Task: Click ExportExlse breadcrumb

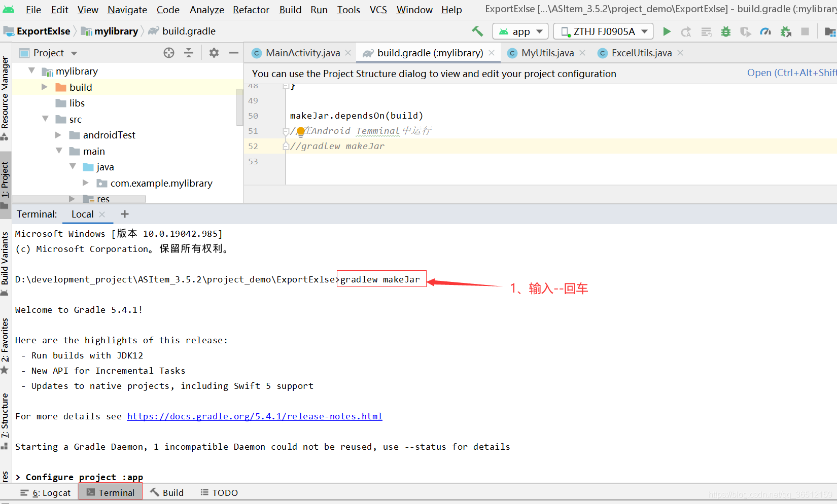Action: 38,31
